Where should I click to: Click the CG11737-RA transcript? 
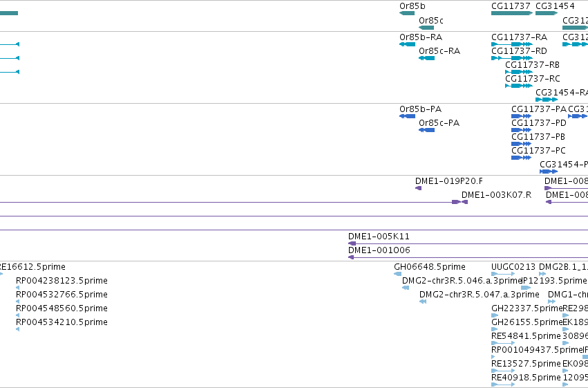pos(512,44)
